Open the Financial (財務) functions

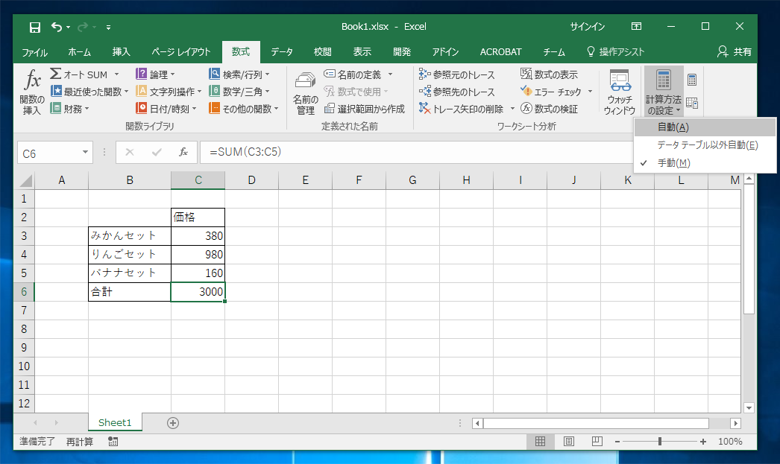pyautogui.click(x=70, y=108)
